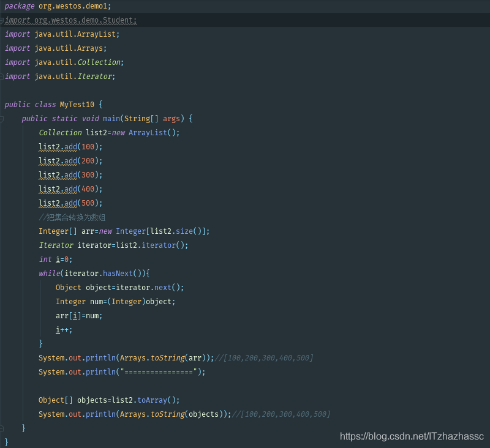Click the list2.add(400) statement
The width and height of the screenshot is (490, 448).
coord(70,189)
